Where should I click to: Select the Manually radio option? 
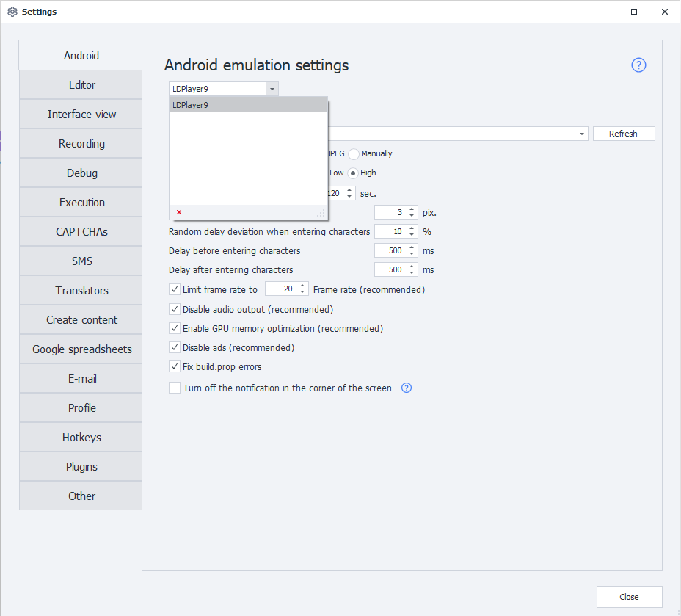pos(354,154)
